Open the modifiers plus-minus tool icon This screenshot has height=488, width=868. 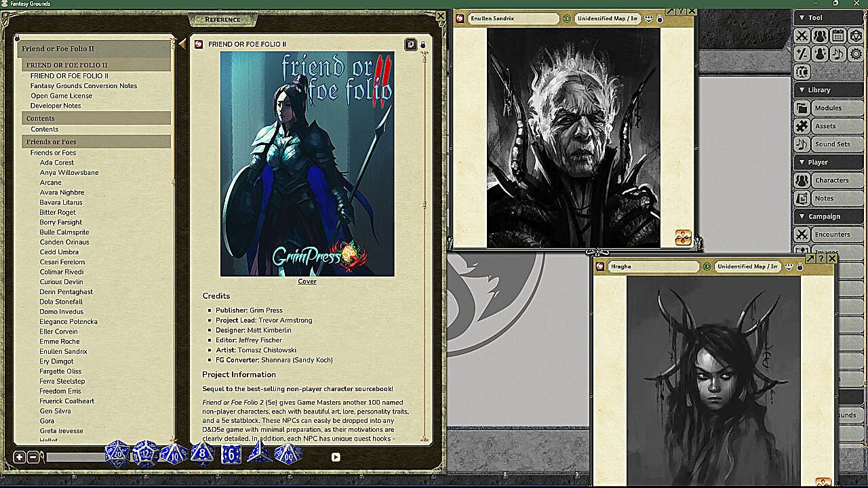pyautogui.click(x=802, y=54)
